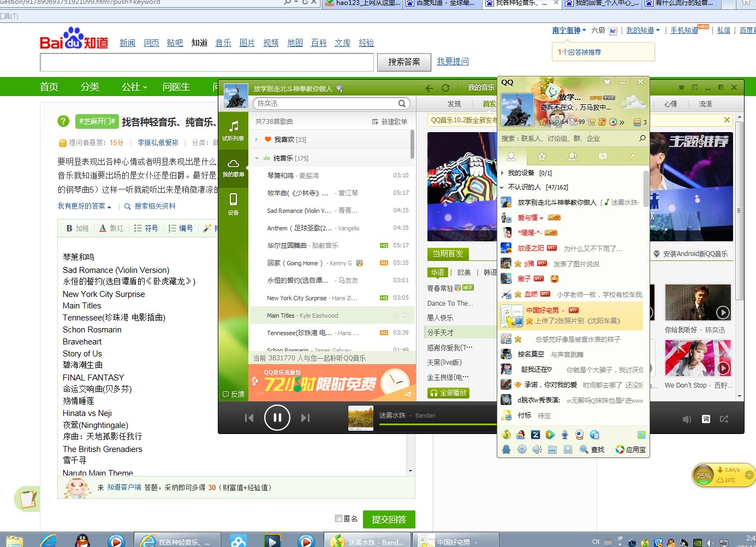756x547 pixels.
Task: Click the share icon in the player bar
Action: 724,419
